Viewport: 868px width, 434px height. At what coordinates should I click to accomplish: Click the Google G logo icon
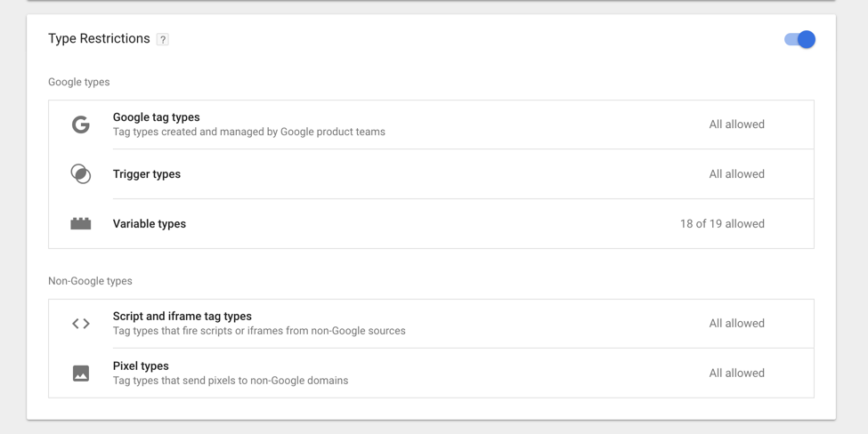point(81,125)
